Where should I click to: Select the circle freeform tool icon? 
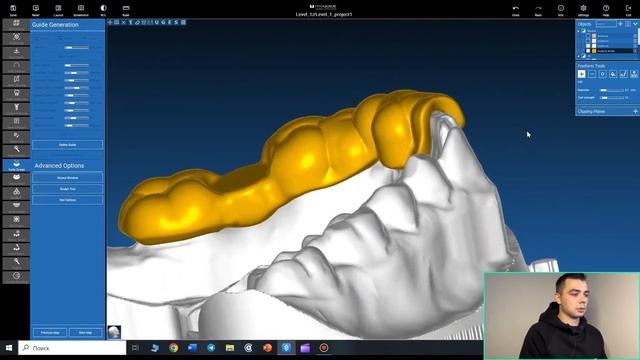coord(602,74)
